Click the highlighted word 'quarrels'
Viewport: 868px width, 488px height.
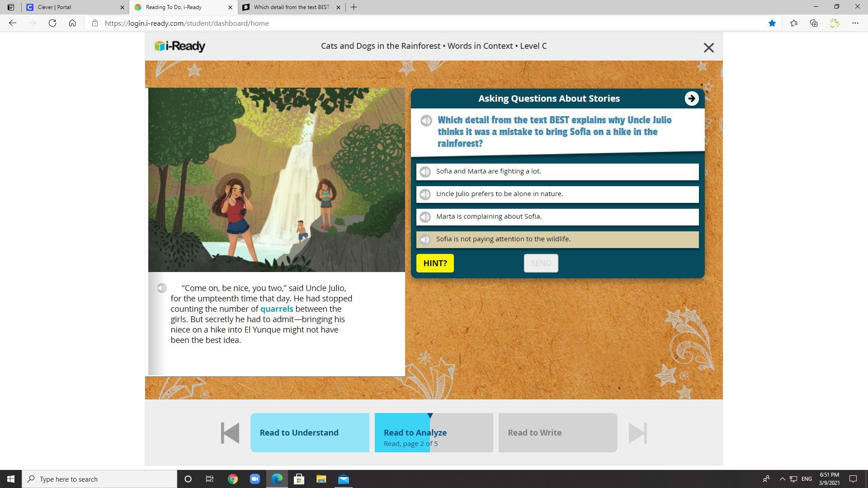click(x=276, y=309)
